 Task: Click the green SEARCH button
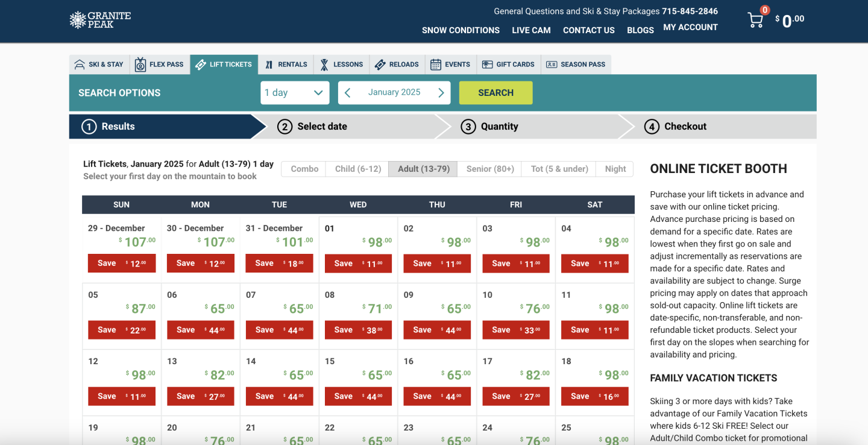(x=495, y=93)
